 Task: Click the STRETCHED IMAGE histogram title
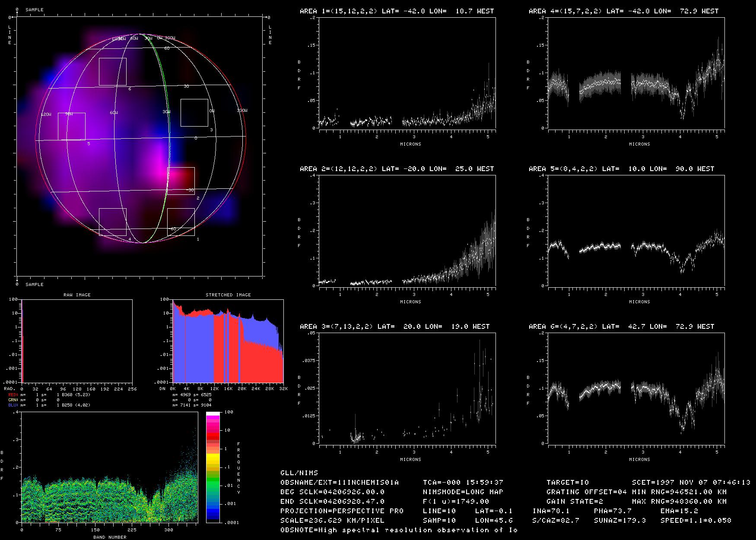(x=228, y=295)
